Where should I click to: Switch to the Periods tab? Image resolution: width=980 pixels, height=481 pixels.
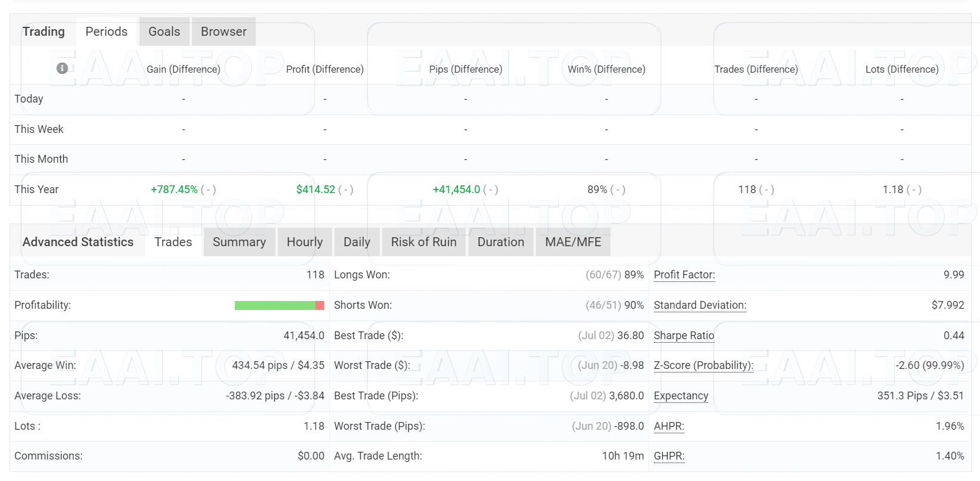click(x=106, y=32)
